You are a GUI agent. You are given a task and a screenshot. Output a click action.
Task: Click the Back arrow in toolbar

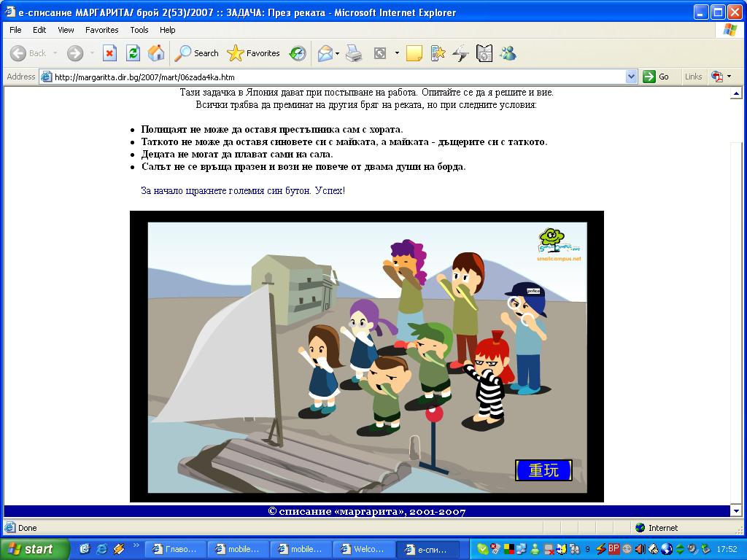18,53
